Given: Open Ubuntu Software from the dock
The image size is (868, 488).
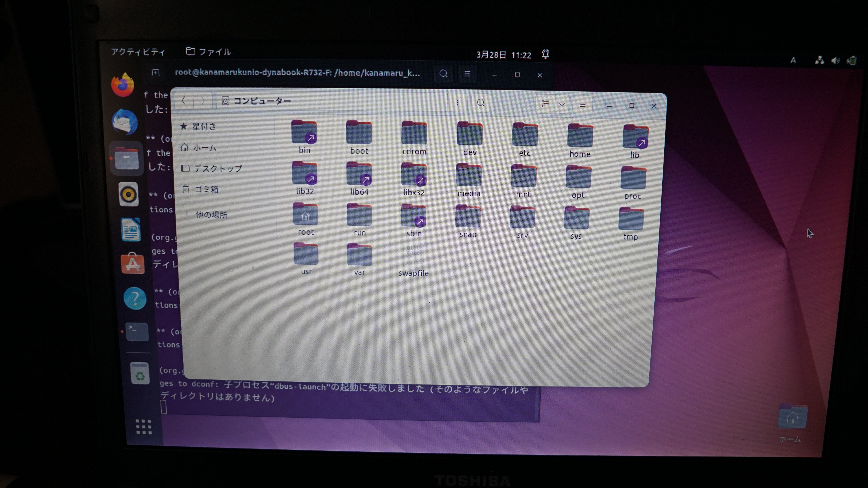Looking at the screenshot, I should coord(133,264).
